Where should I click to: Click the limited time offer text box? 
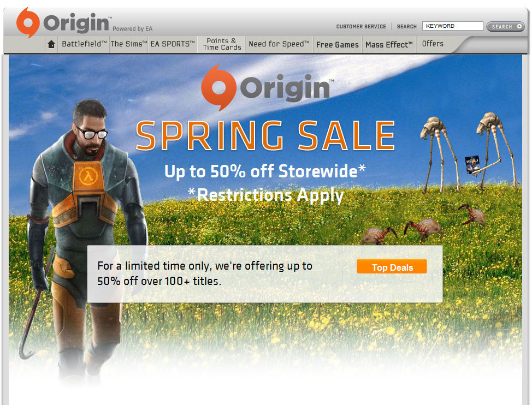(x=265, y=274)
